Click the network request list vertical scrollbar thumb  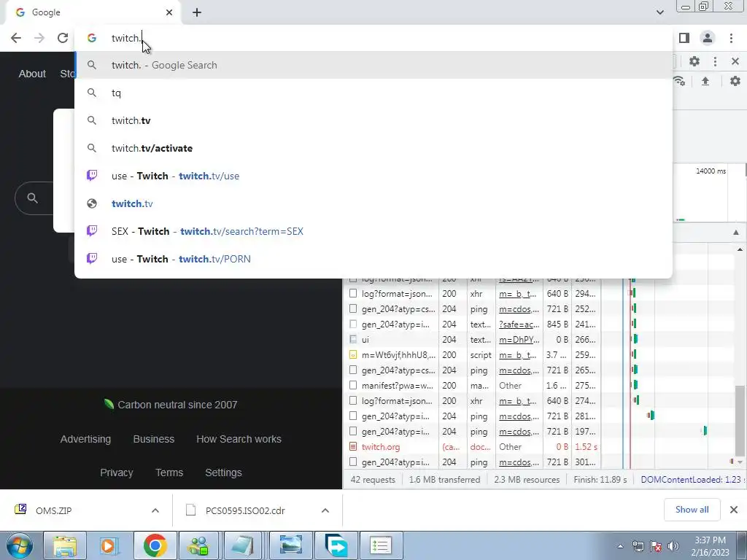(740, 420)
